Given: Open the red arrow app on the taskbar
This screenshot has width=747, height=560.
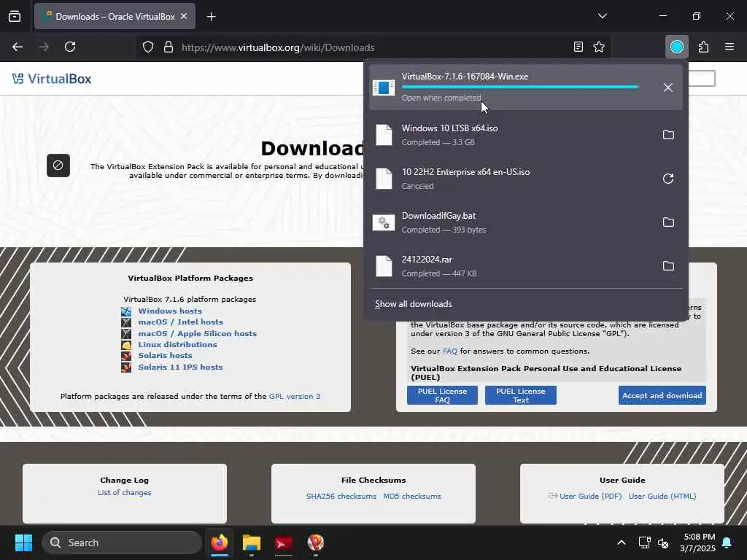Looking at the screenshot, I should [283, 542].
